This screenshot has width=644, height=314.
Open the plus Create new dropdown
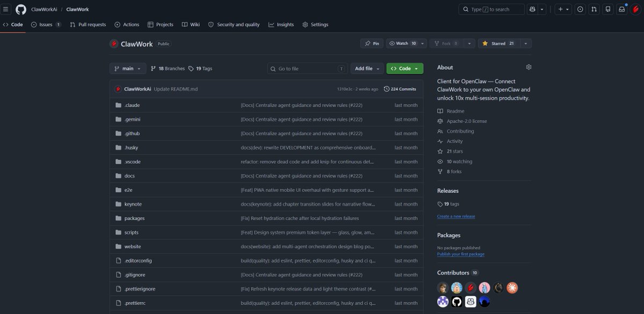563,9
